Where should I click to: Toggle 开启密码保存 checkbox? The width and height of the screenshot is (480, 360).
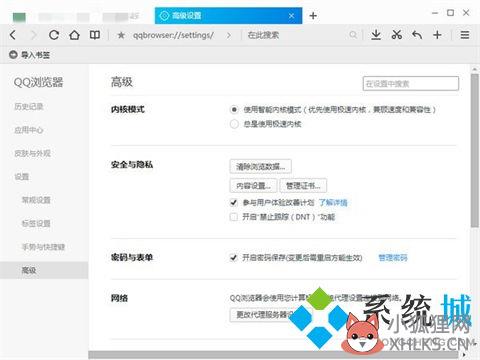pos(234,257)
